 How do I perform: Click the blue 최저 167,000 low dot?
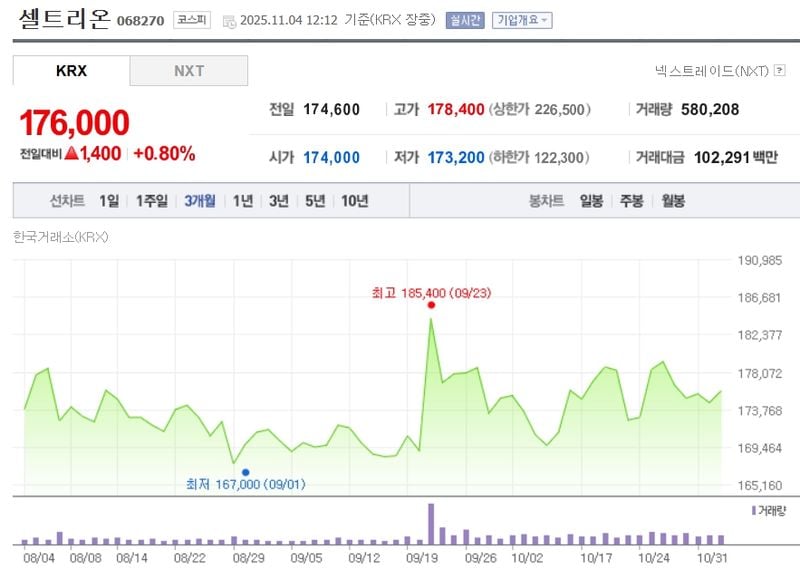245,472
